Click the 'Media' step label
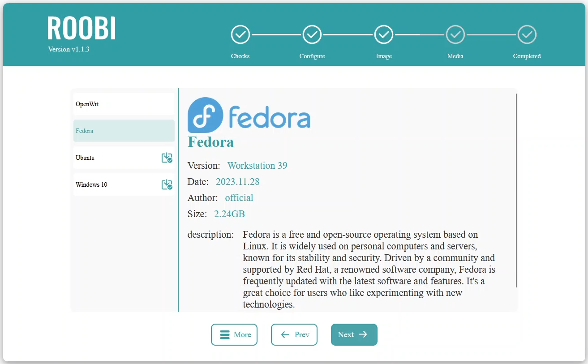Image resolution: width=588 pixels, height=364 pixels. click(x=455, y=56)
